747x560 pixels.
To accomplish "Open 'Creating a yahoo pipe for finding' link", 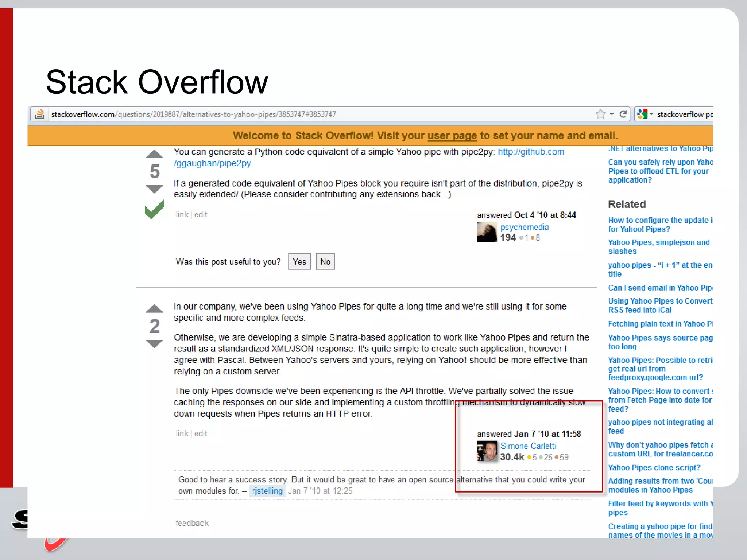I will (660, 530).
